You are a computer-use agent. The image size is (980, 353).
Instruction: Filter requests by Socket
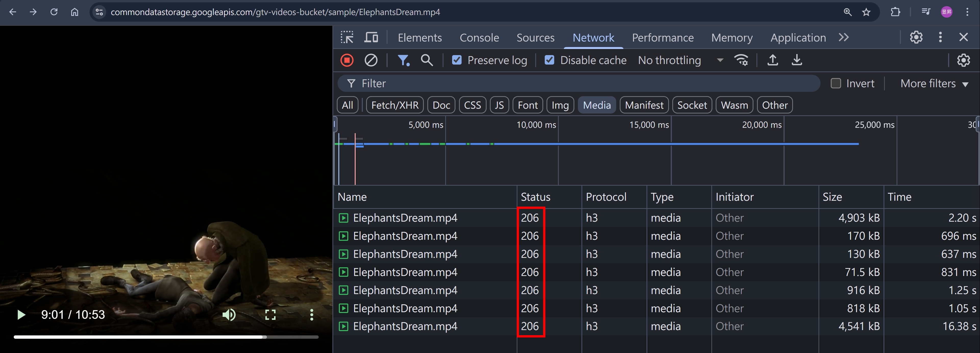pyautogui.click(x=692, y=105)
